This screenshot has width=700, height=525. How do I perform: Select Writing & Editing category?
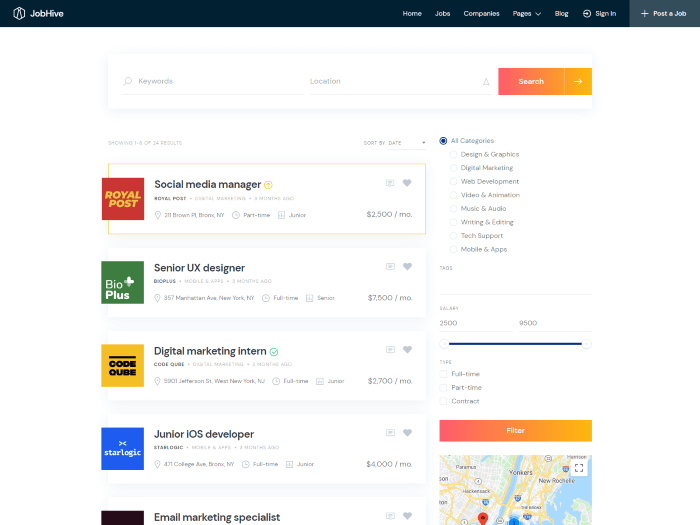[x=453, y=222]
